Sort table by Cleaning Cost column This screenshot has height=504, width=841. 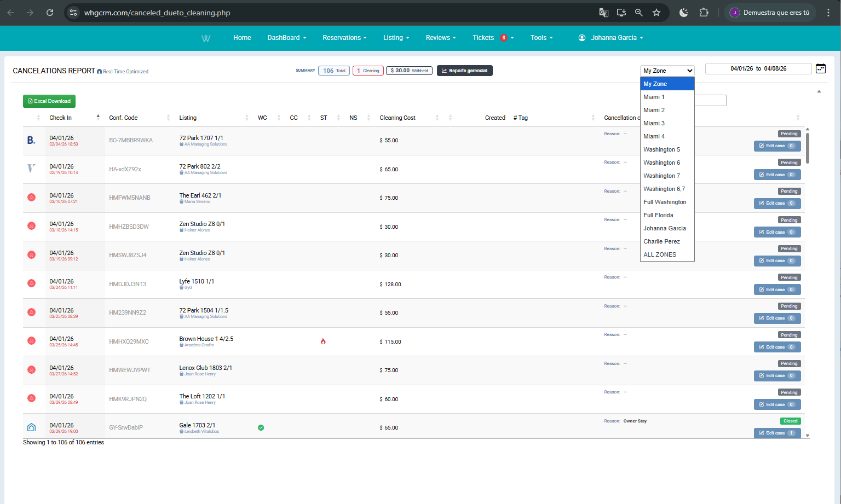coord(398,118)
